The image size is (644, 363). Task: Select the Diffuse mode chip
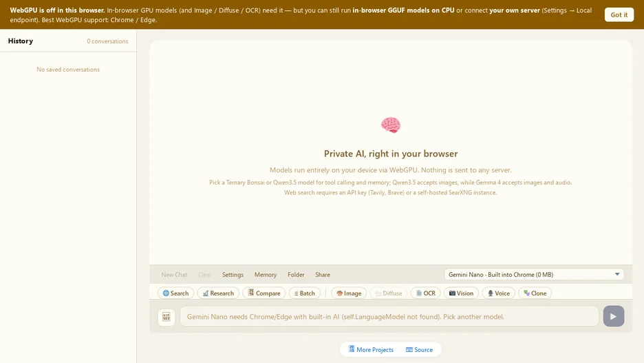(389, 293)
